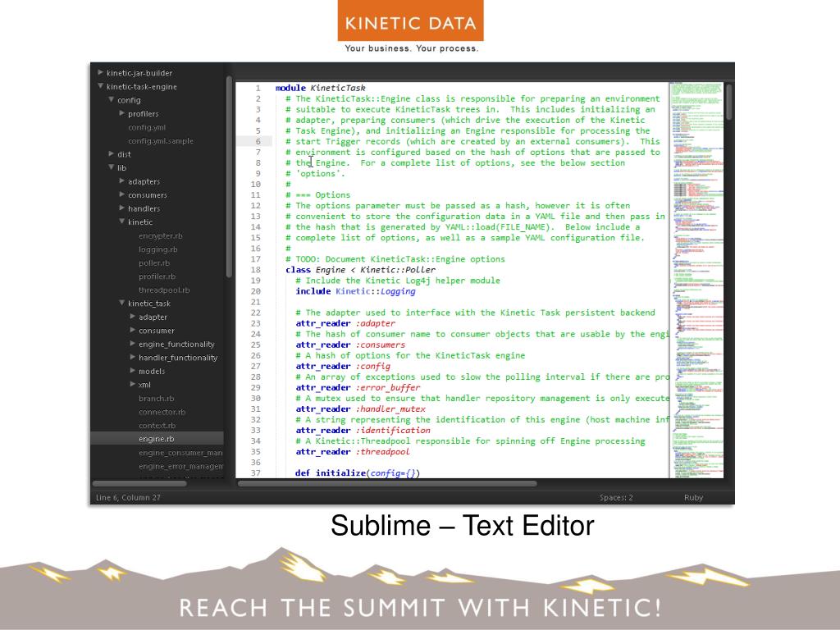Click the Ruby syntax selector in status bar
840x630 pixels.
[x=693, y=497]
